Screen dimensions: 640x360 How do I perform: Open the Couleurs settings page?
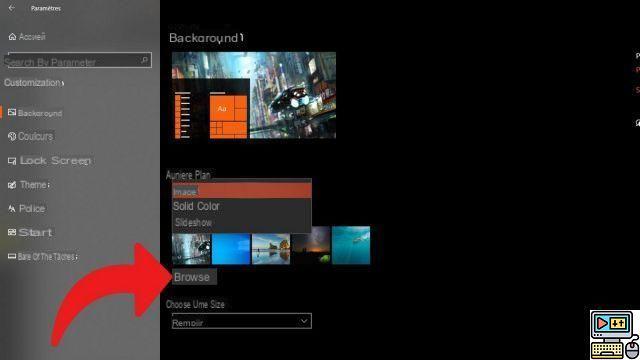click(x=31, y=136)
